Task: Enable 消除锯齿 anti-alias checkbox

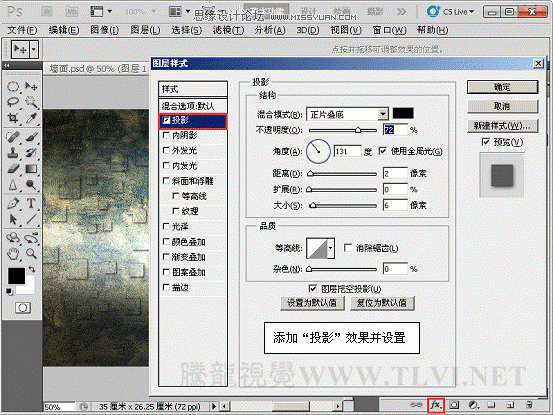Action: tap(348, 248)
